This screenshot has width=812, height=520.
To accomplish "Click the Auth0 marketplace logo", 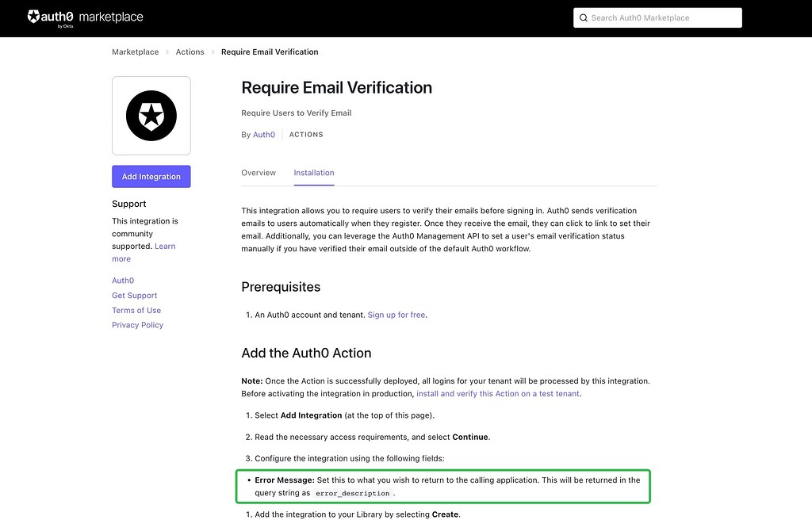I will pyautogui.click(x=86, y=18).
